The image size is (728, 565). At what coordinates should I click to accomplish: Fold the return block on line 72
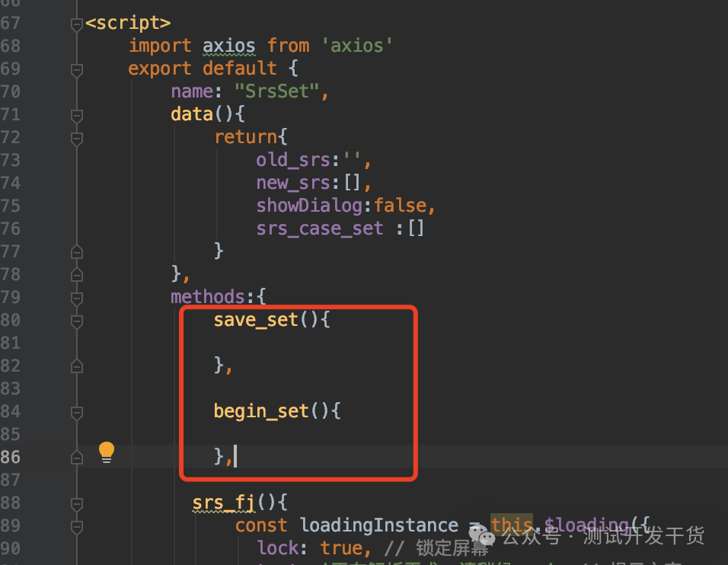77,138
